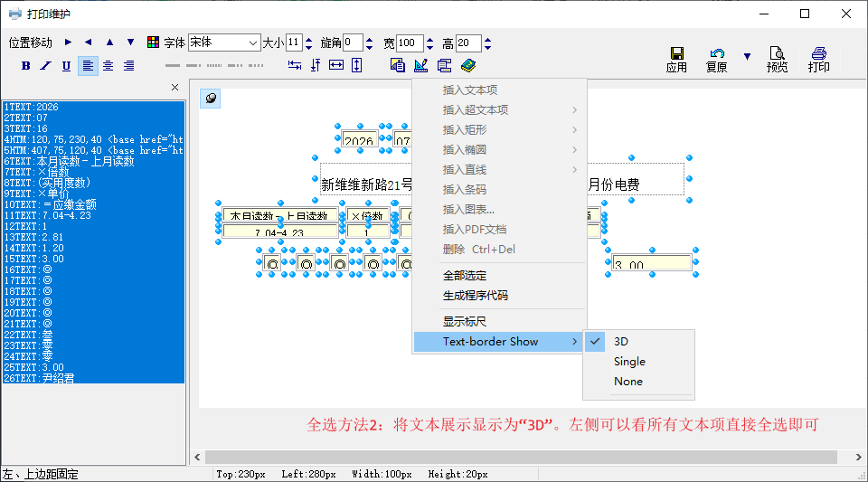Expand 插入矩形 submenu arrow

click(x=575, y=129)
